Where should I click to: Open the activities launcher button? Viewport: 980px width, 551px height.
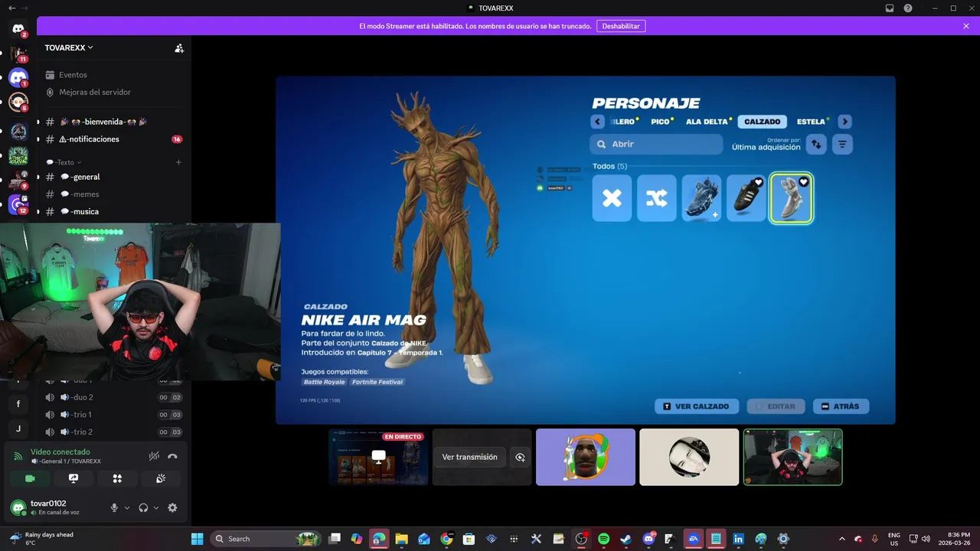point(117,478)
